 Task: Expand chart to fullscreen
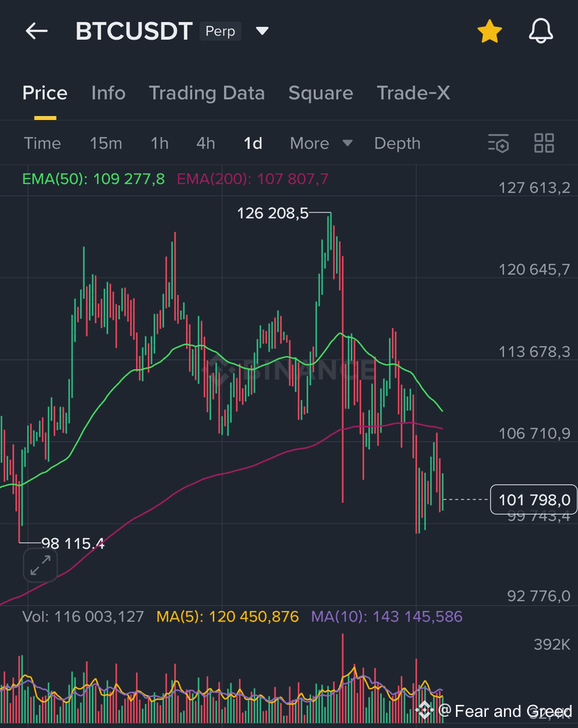click(40, 565)
